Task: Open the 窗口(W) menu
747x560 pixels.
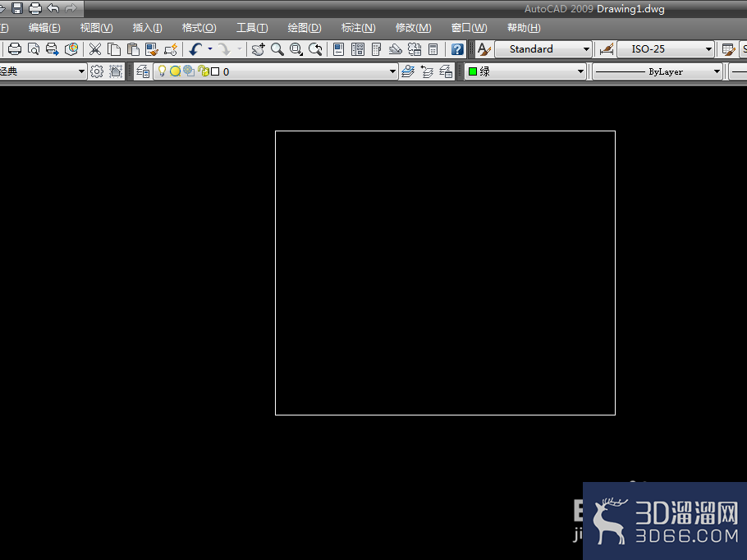Action: click(x=469, y=28)
